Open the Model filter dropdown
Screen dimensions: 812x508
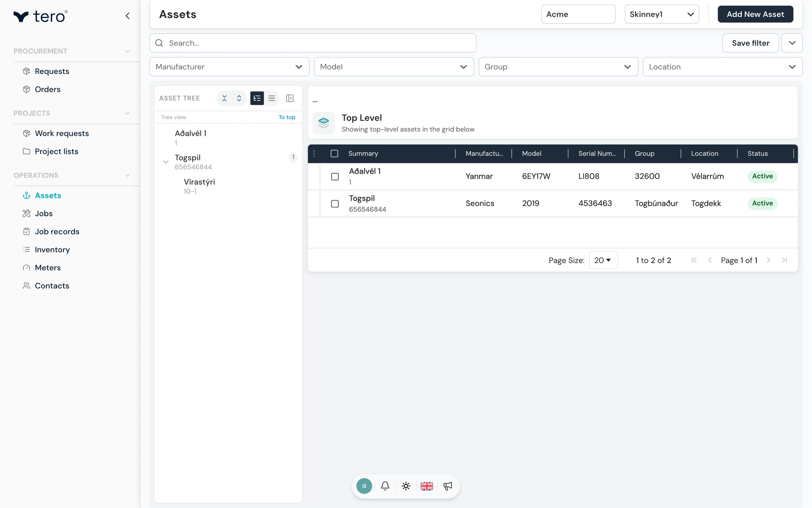[394, 67]
